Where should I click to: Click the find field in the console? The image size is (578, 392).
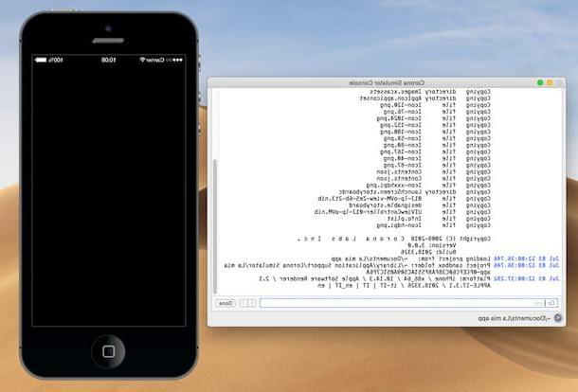pyautogui.click(x=408, y=303)
